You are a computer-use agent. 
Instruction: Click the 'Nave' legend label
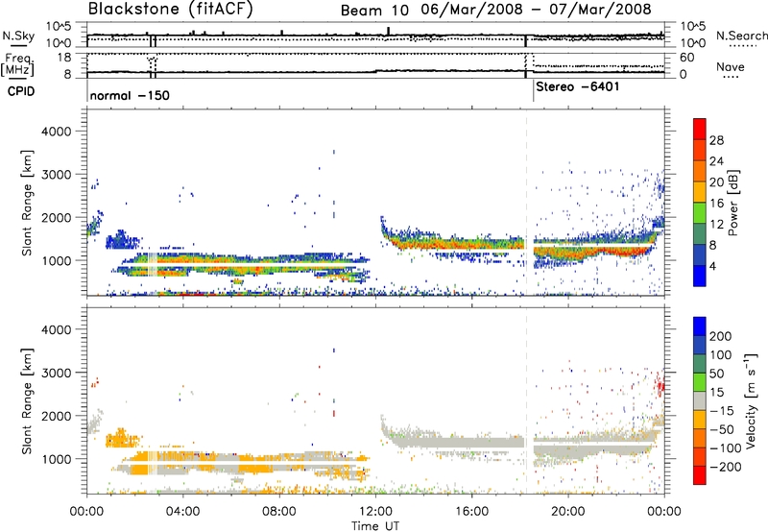[x=731, y=66]
